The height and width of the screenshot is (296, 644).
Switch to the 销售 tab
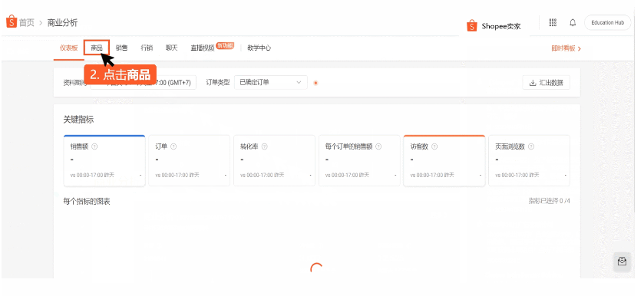[121, 48]
